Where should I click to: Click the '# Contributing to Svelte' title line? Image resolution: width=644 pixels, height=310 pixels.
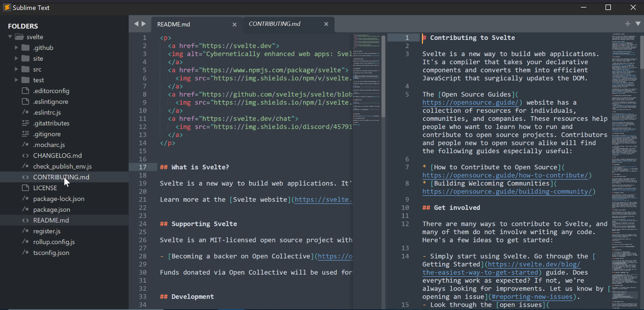(469, 38)
